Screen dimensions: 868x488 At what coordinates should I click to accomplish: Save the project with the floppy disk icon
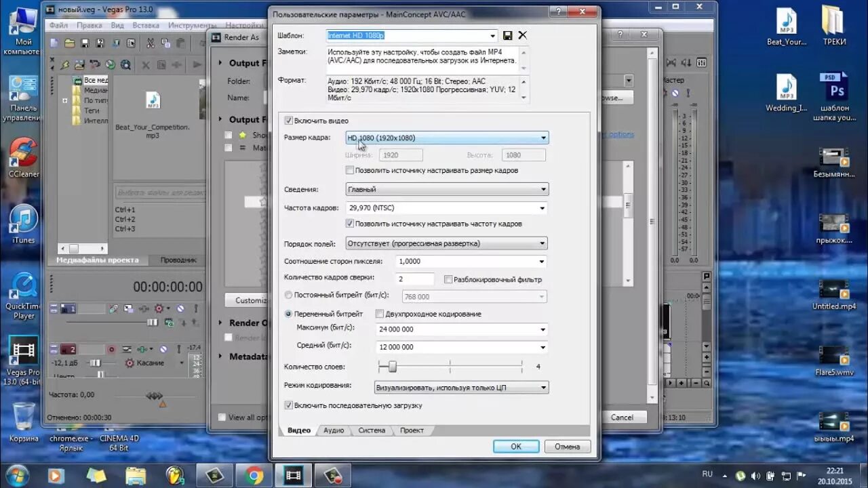(85, 43)
